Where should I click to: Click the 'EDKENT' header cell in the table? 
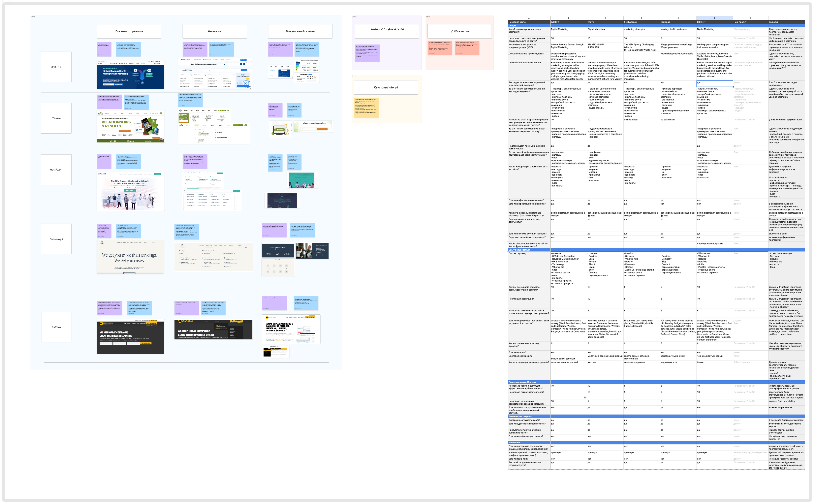pos(714,22)
